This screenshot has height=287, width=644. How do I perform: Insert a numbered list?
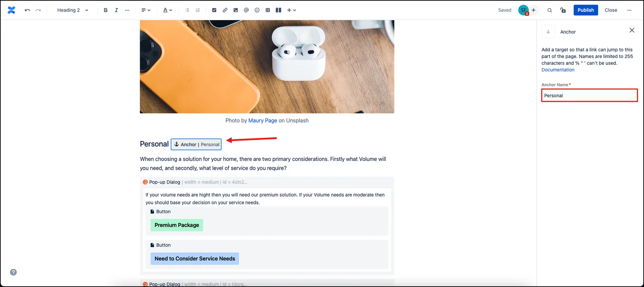click(x=198, y=10)
